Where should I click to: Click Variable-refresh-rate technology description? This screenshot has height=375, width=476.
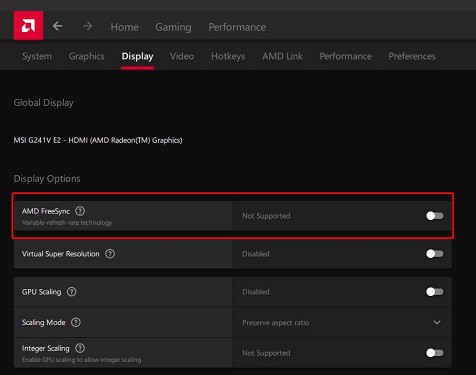pyautogui.click(x=67, y=222)
